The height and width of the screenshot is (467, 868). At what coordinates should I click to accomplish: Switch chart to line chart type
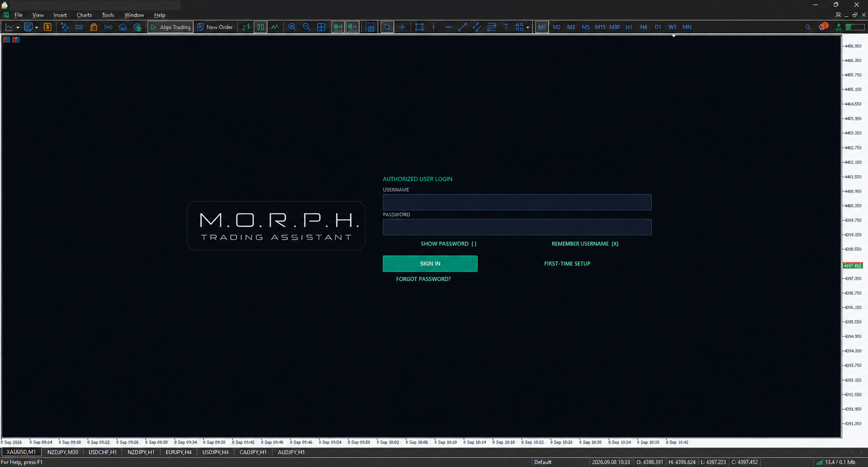tap(275, 27)
